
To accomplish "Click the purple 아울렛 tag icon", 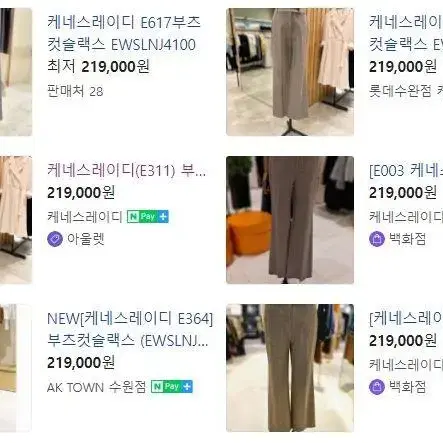I will (x=55, y=239).
